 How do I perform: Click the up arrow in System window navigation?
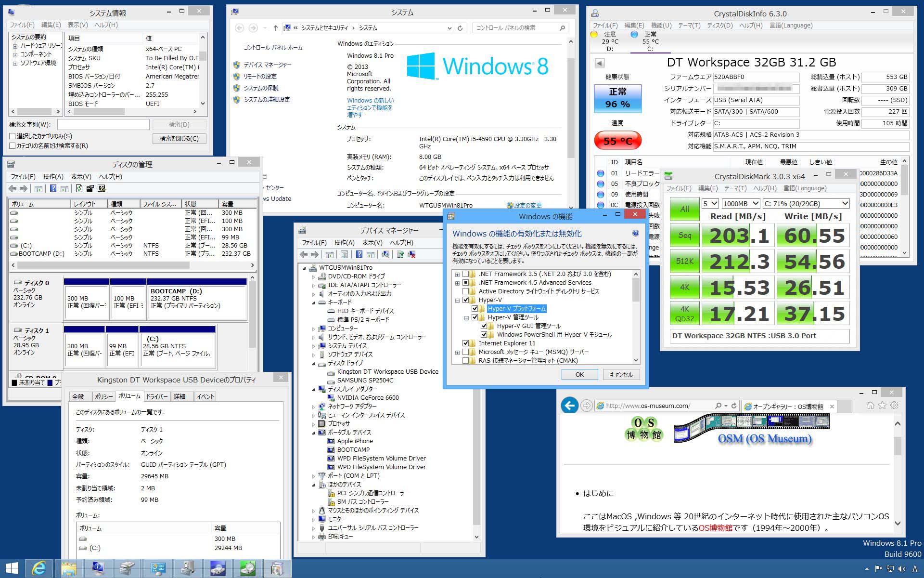tap(275, 28)
